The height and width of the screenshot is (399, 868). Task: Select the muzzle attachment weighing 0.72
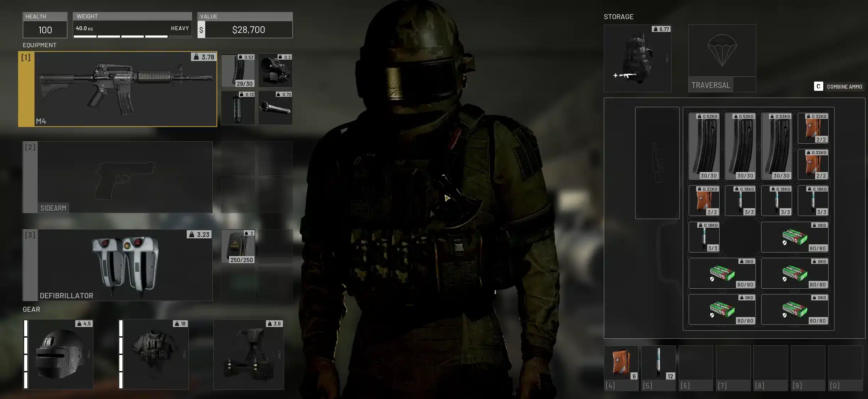coord(275,108)
